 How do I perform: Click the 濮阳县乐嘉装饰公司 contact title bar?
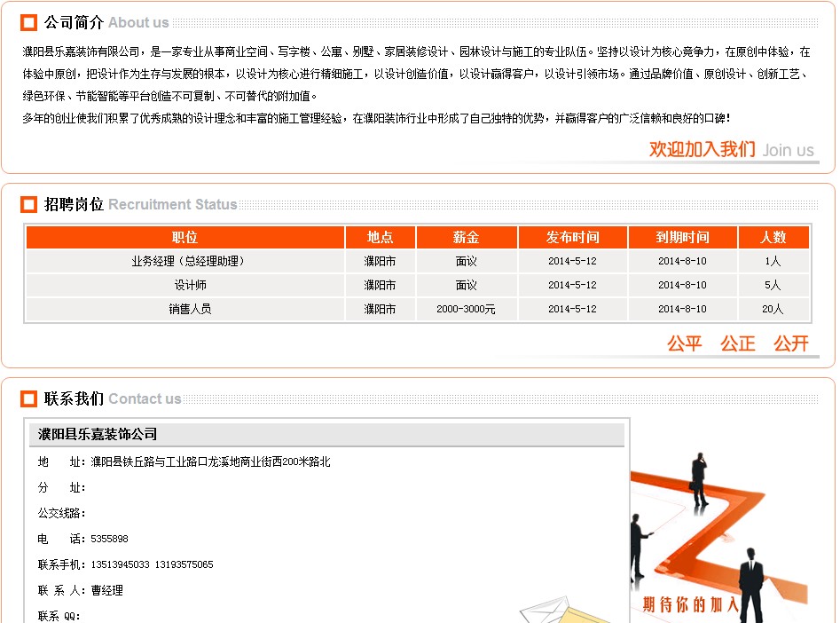click(326, 434)
